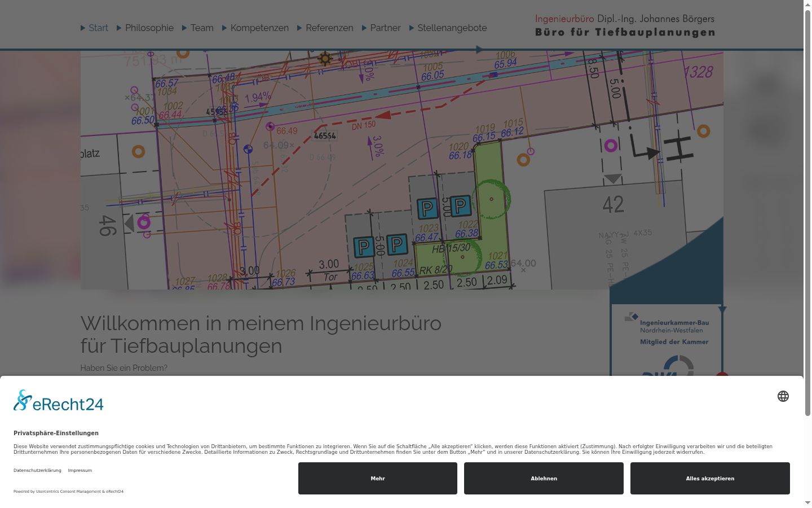Image resolution: width=812 pixels, height=508 pixels.
Task: Accept all cookies with Alles akzeptieren
Action: pyautogui.click(x=710, y=478)
